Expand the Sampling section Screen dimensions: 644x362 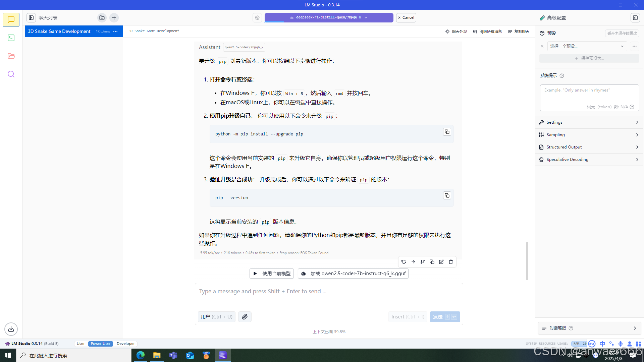click(x=589, y=135)
